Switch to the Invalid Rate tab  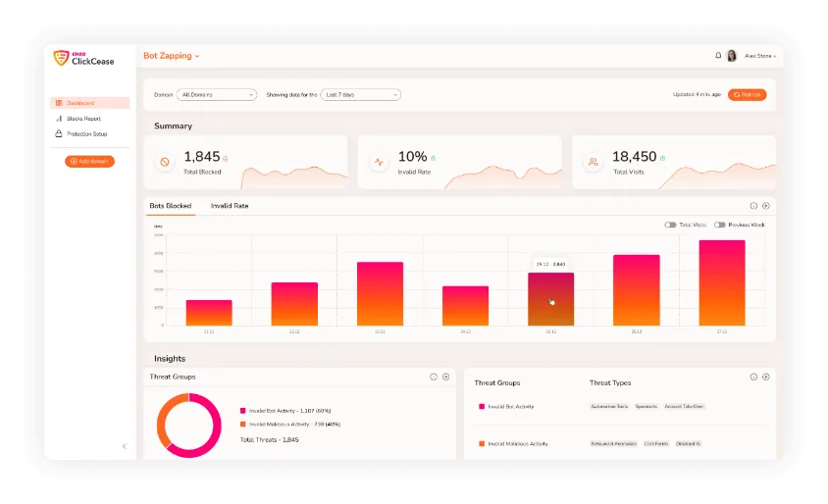(230, 206)
